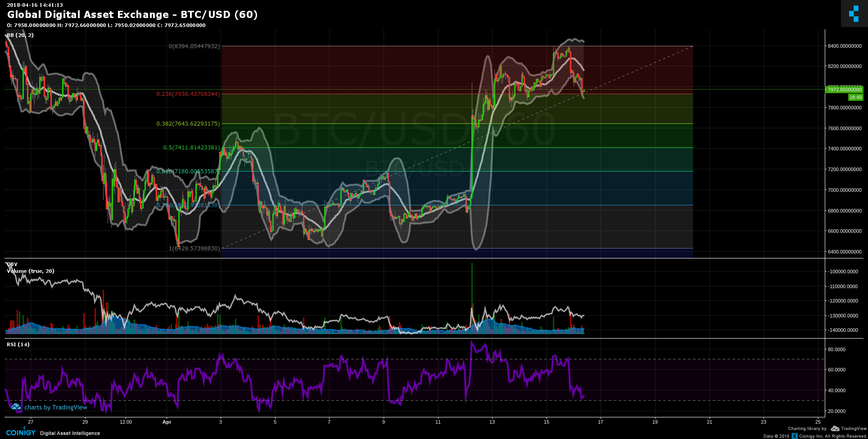
Task: Click the '27' date label on the time axis
Action: (30, 422)
